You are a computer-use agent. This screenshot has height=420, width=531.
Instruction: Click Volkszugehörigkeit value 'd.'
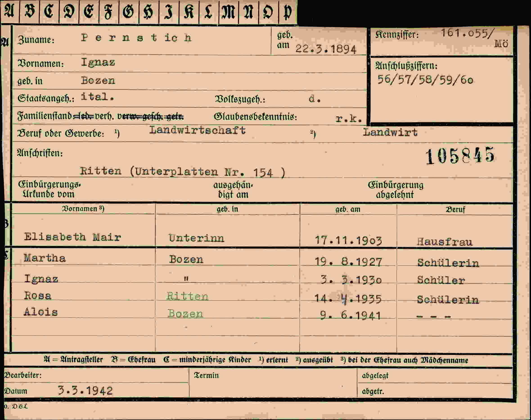(315, 99)
